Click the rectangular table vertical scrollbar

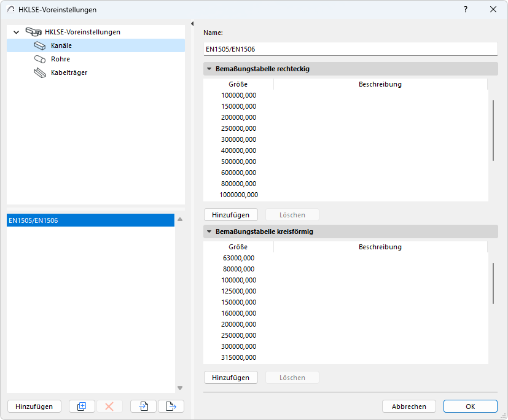pyautogui.click(x=493, y=130)
